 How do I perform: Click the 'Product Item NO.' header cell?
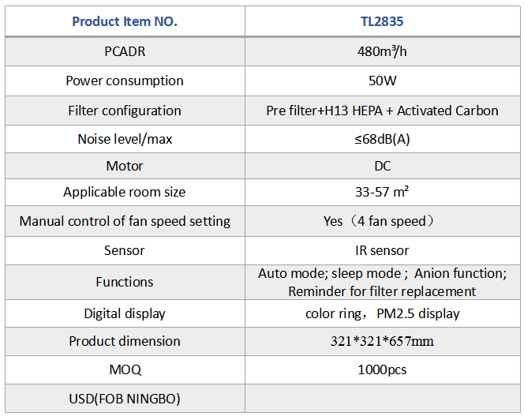click(x=125, y=21)
